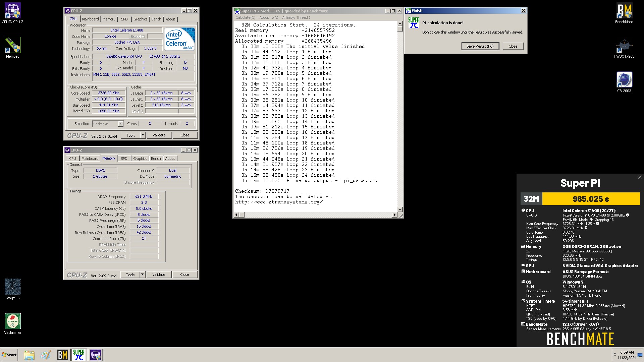
Task: Switch to Super PI in taskbar
Action: point(79,355)
